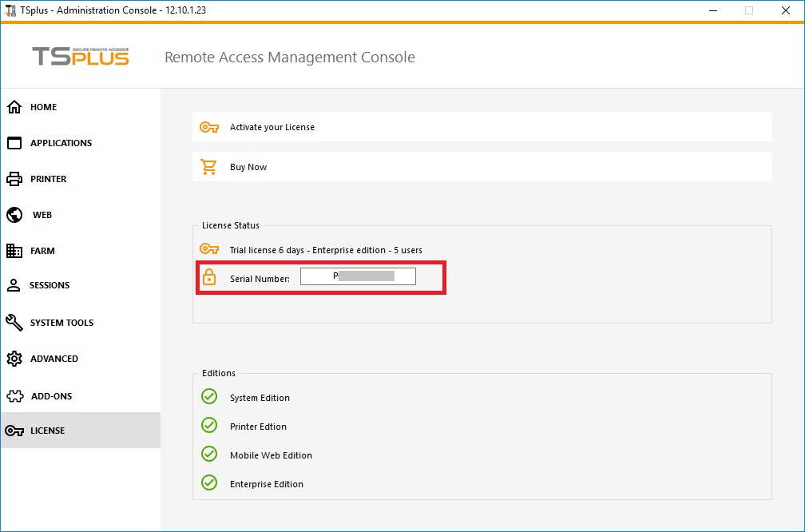Click the Advanced gear icon

14,359
